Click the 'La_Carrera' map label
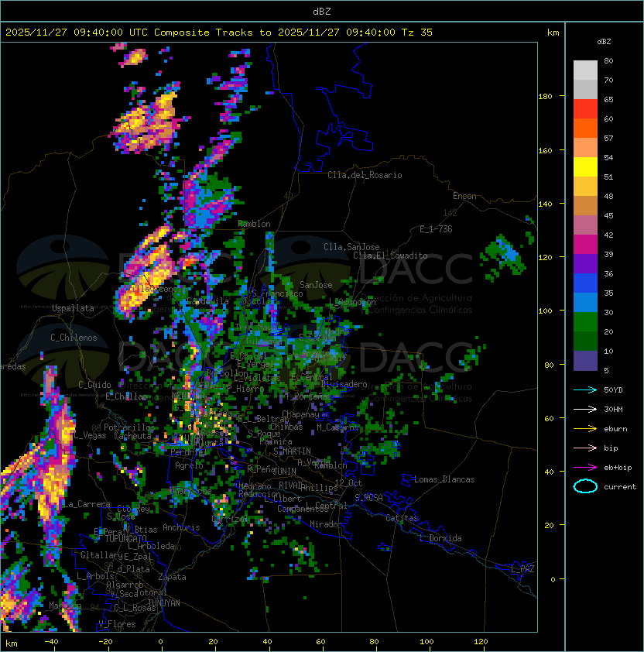This screenshot has height=652, width=644. pyautogui.click(x=86, y=504)
